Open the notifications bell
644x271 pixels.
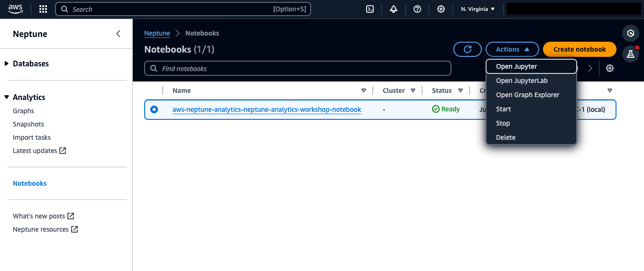(x=394, y=9)
